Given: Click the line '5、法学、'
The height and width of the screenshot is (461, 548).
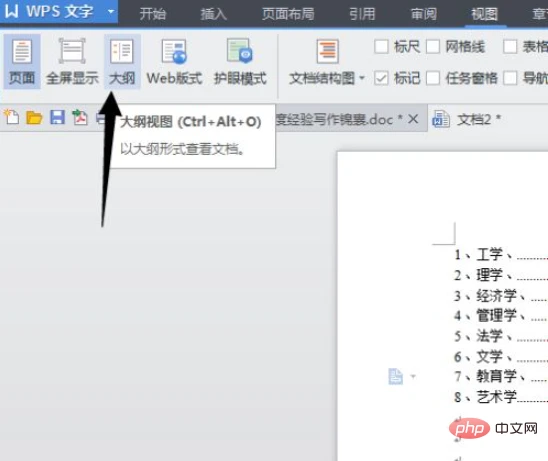Looking at the screenshot, I should 483,336.
